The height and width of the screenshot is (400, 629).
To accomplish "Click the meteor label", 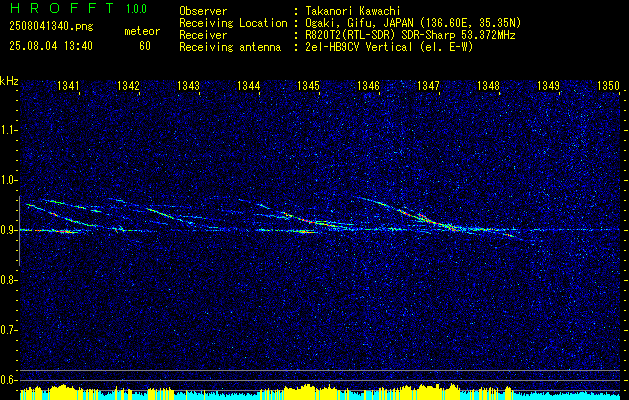I will (142, 31).
